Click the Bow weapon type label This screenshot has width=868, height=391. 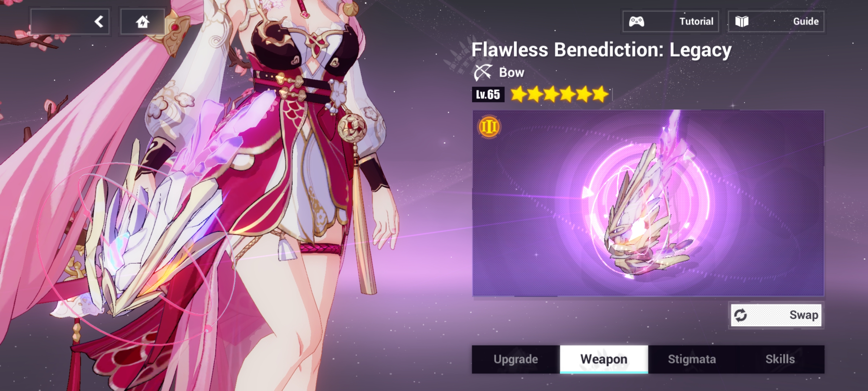(x=511, y=72)
